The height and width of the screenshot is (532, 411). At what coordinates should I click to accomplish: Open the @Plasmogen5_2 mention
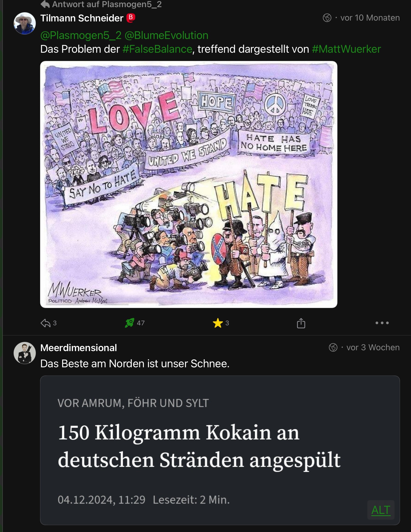tap(81, 35)
